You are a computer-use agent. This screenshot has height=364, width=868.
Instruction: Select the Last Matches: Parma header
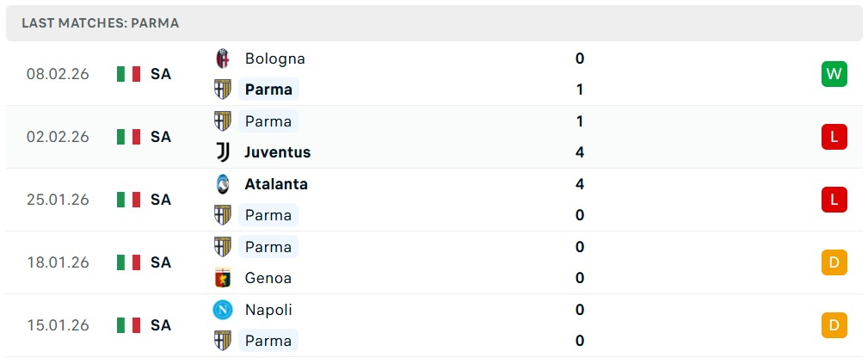click(101, 23)
